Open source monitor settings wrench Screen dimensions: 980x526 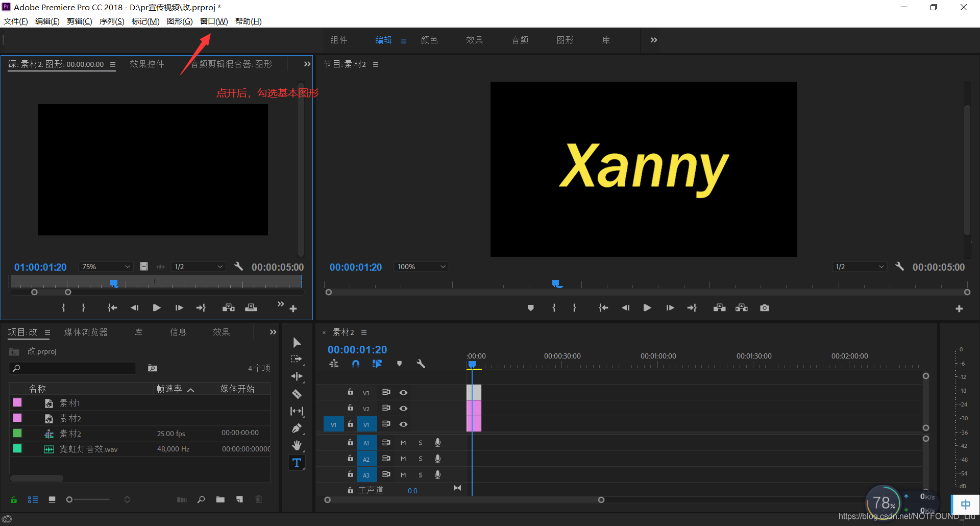(238, 267)
